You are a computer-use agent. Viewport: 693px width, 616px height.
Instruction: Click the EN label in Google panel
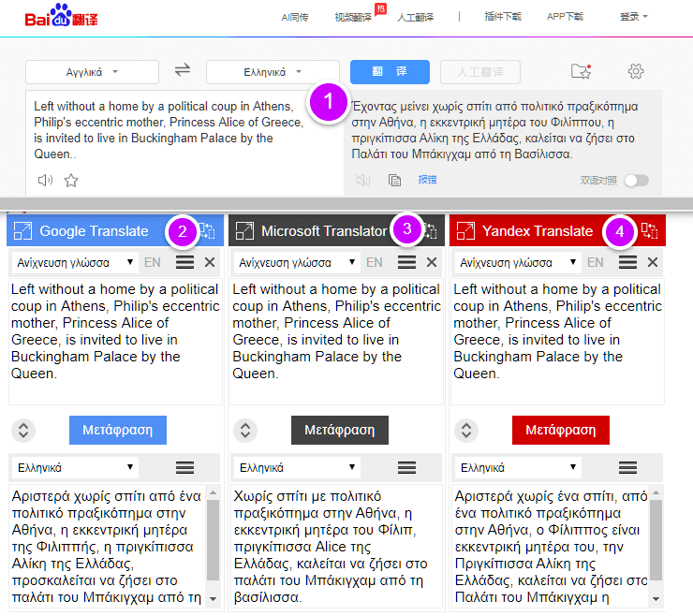(x=153, y=262)
